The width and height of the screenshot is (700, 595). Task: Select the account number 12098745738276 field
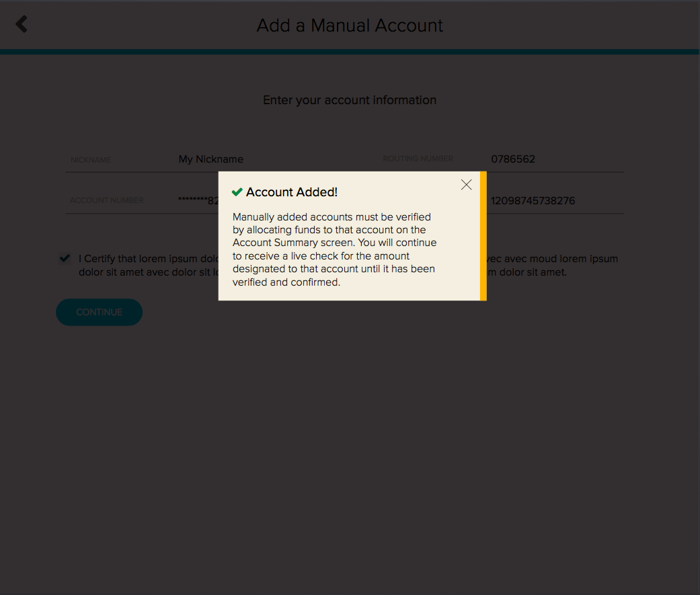(533, 201)
